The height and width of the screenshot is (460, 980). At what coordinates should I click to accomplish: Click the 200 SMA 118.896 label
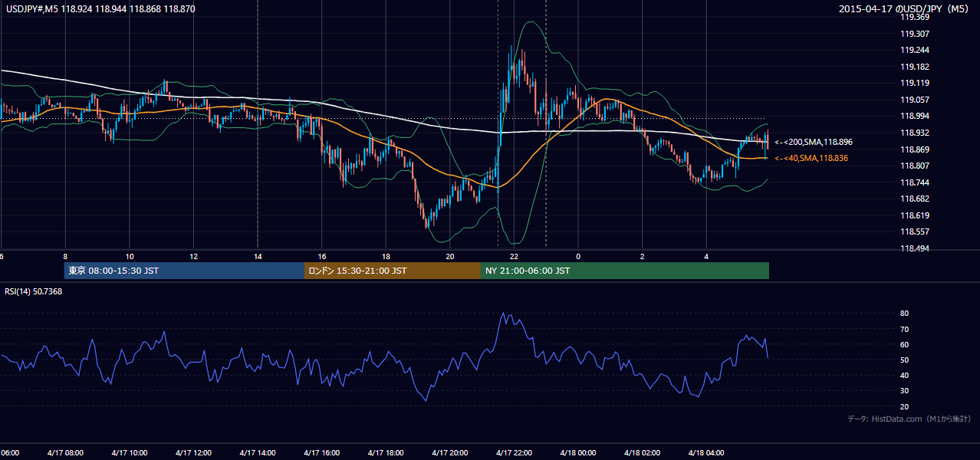tap(813, 142)
